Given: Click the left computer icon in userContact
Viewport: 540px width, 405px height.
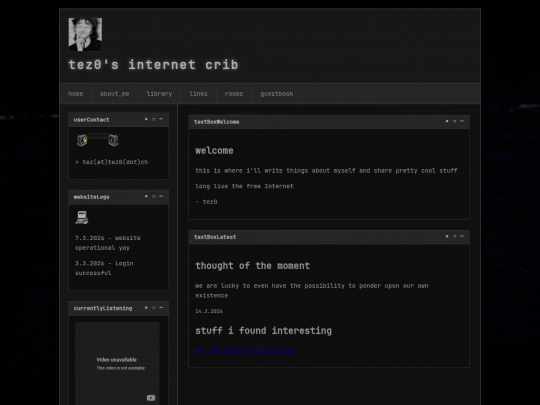Looking at the screenshot, I should tap(82, 140).
